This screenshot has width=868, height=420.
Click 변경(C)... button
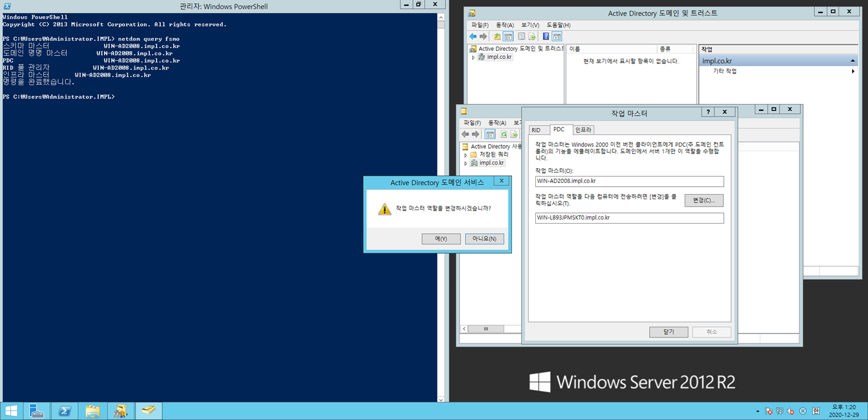click(704, 200)
